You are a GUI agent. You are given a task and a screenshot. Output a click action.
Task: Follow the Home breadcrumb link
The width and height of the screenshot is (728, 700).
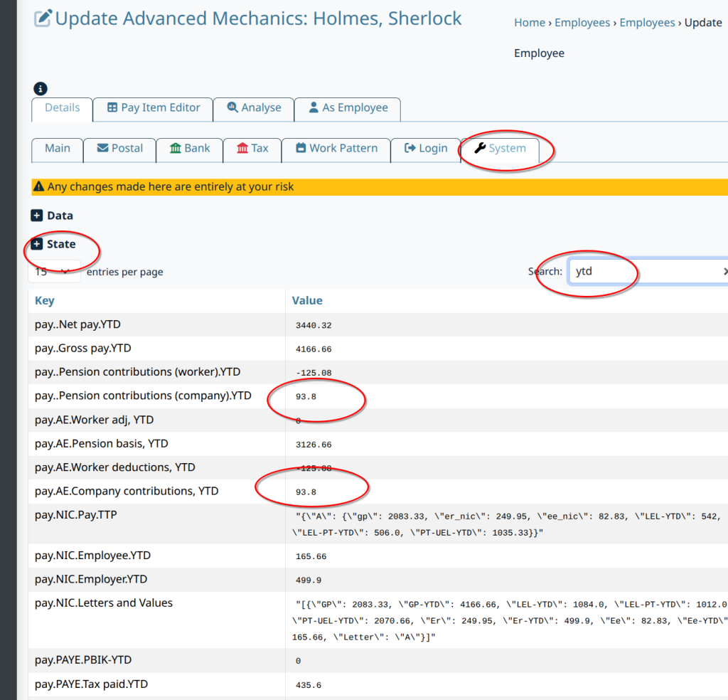(529, 23)
